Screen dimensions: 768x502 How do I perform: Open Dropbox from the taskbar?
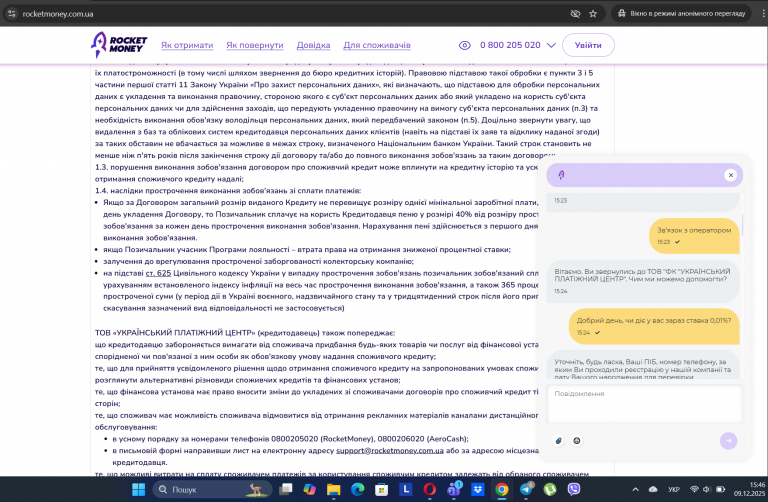[478, 489]
